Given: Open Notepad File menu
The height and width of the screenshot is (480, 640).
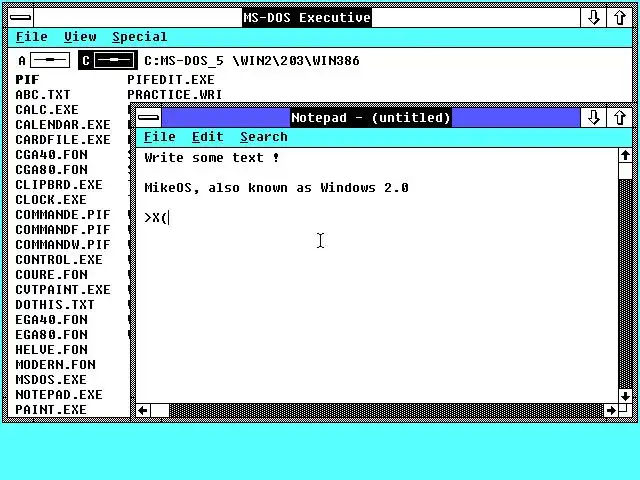Looking at the screenshot, I should click(x=160, y=137).
